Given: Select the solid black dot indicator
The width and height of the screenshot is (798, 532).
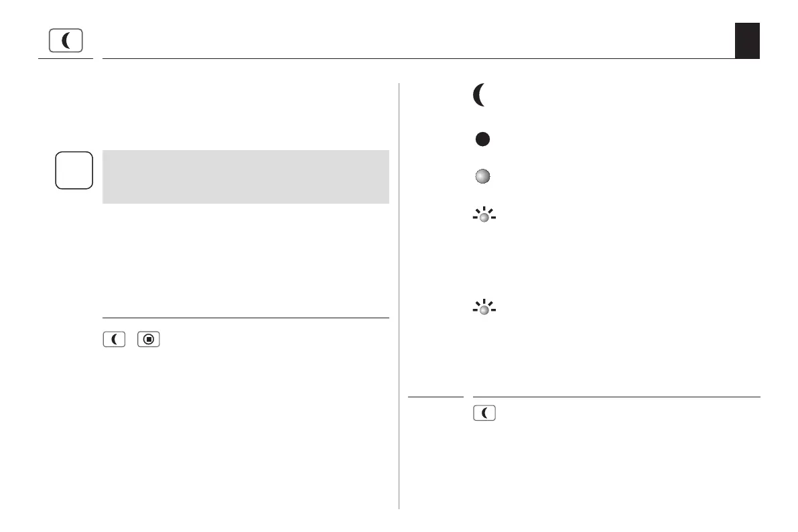Looking at the screenshot, I should (482, 139).
